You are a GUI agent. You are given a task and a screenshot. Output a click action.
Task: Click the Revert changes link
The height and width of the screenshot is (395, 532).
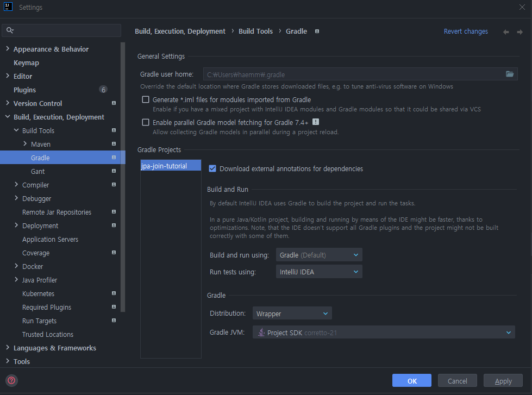pos(466,31)
